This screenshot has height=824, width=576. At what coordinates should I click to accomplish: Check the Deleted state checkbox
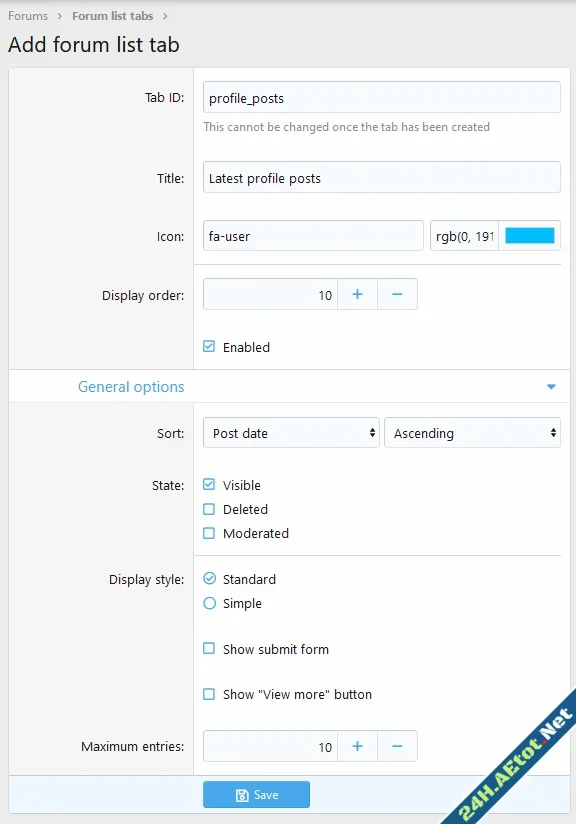tap(209, 509)
